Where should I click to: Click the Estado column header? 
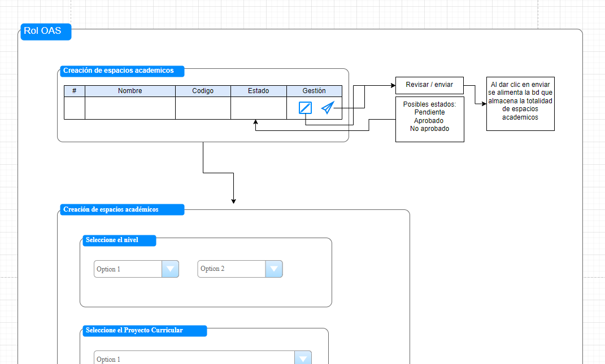pyautogui.click(x=258, y=90)
